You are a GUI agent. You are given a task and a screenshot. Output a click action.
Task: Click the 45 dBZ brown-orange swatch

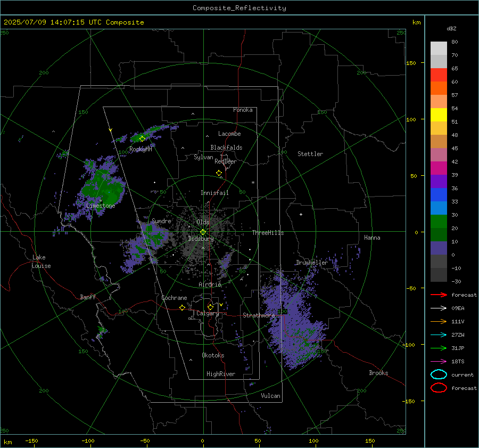[439, 141]
